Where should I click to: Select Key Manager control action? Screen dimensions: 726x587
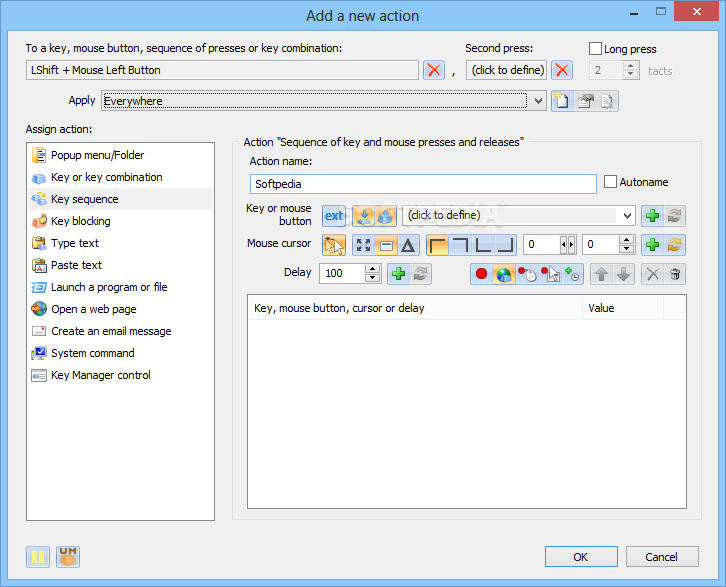click(120, 375)
